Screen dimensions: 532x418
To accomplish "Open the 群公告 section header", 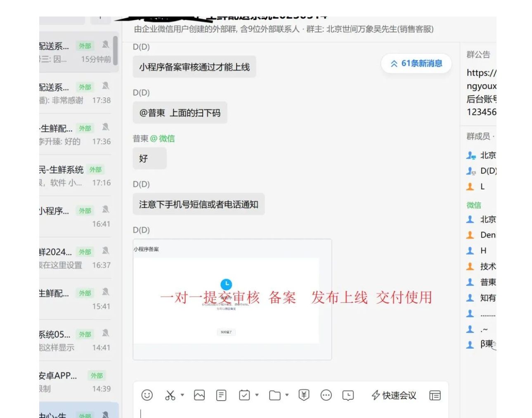I will point(478,54).
